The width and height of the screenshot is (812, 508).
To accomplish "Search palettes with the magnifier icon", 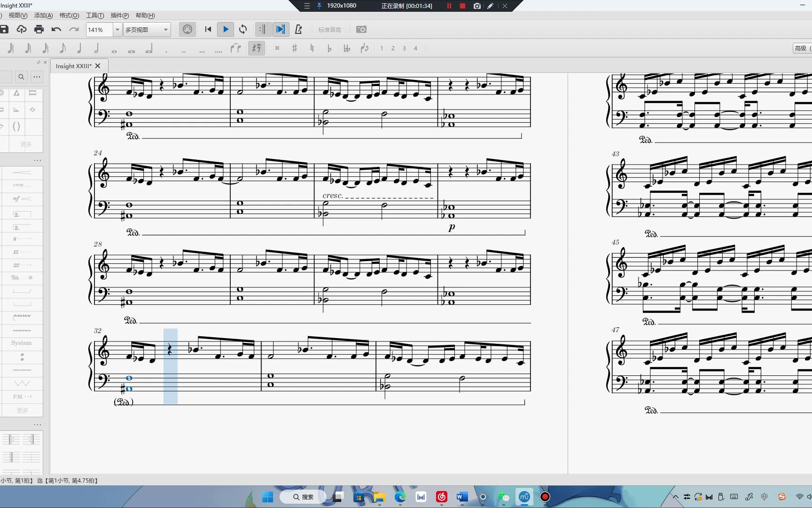I will (x=21, y=77).
